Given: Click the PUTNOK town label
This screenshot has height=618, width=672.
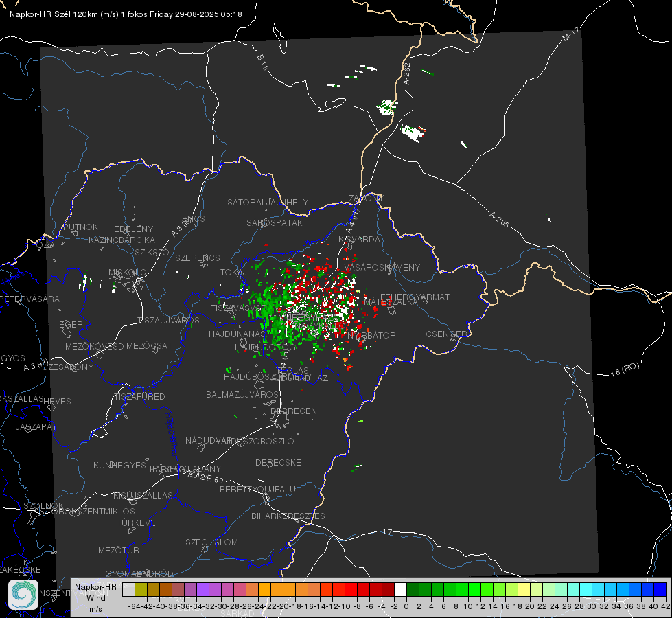Looking at the screenshot, I should (x=80, y=227).
